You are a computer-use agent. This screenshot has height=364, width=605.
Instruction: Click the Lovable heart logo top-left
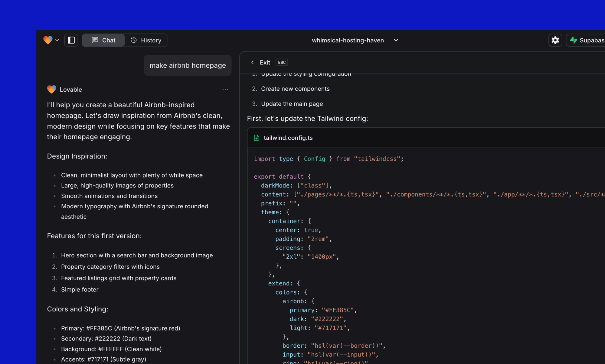(x=48, y=40)
